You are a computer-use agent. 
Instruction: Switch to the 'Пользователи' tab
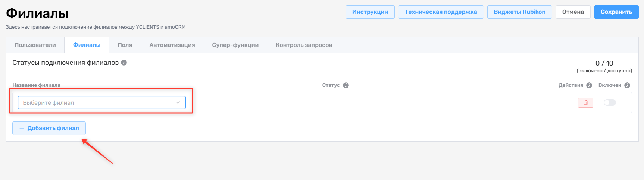(35, 45)
